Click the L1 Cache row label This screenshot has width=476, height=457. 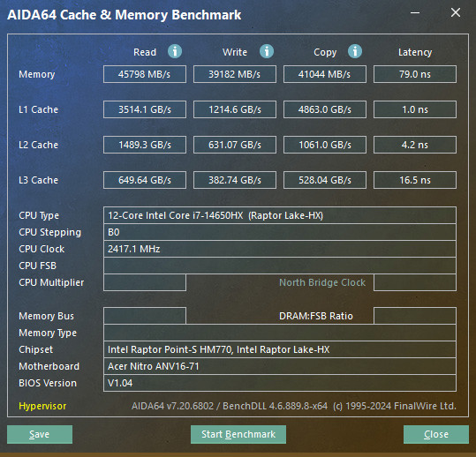pos(38,109)
